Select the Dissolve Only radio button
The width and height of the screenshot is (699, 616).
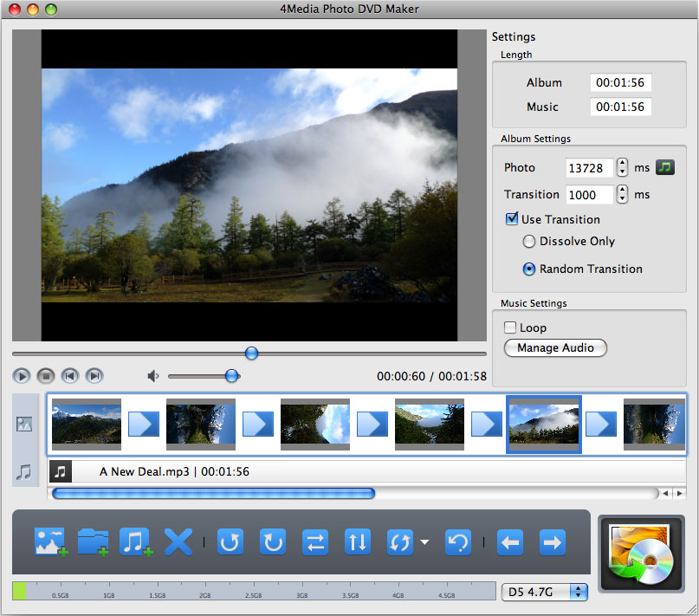tap(529, 242)
